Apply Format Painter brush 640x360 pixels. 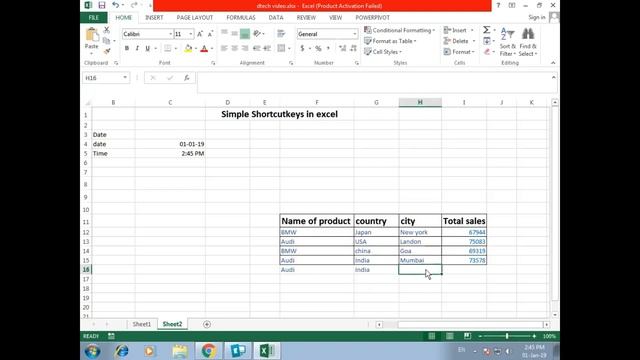coord(107,51)
